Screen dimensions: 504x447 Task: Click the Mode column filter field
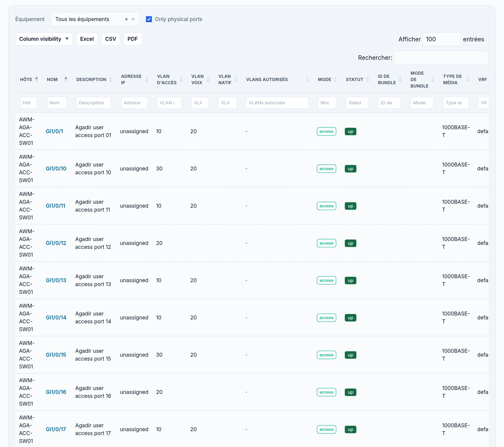[327, 103]
